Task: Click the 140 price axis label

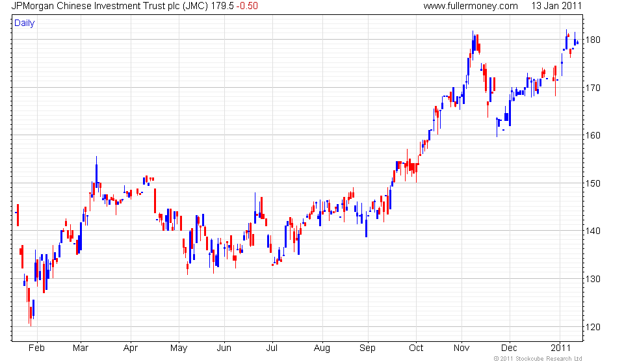Action: click(x=593, y=231)
